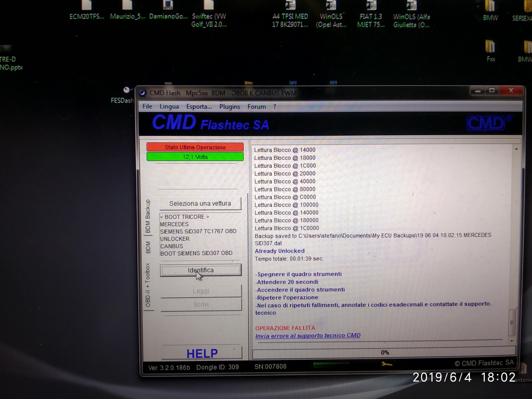Click '-Attendere 20 secondi' log line
This screenshot has height=399, width=532.
tap(287, 282)
